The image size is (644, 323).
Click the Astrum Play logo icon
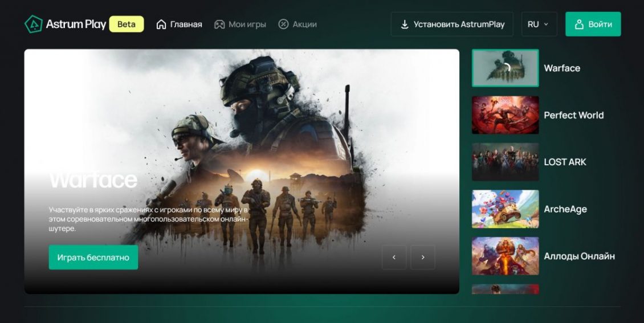tap(34, 24)
